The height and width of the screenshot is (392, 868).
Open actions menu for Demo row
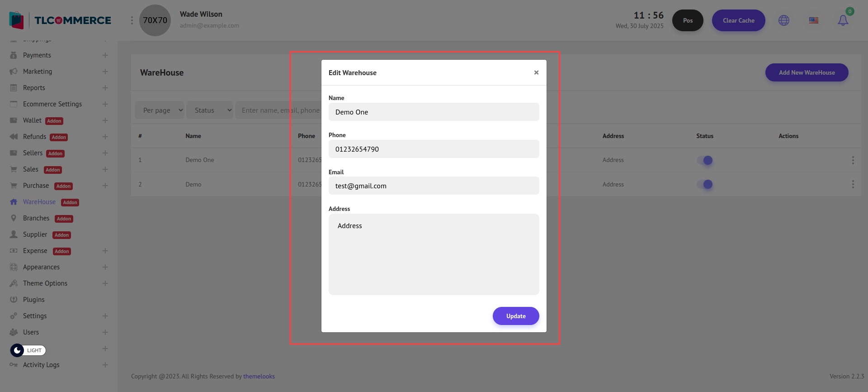(x=853, y=184)
